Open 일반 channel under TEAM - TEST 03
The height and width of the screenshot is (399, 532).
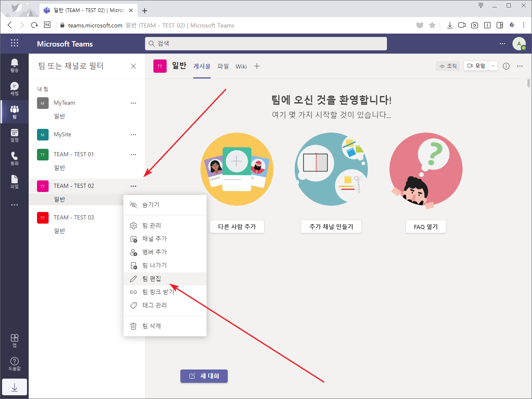tap(59, 231)
